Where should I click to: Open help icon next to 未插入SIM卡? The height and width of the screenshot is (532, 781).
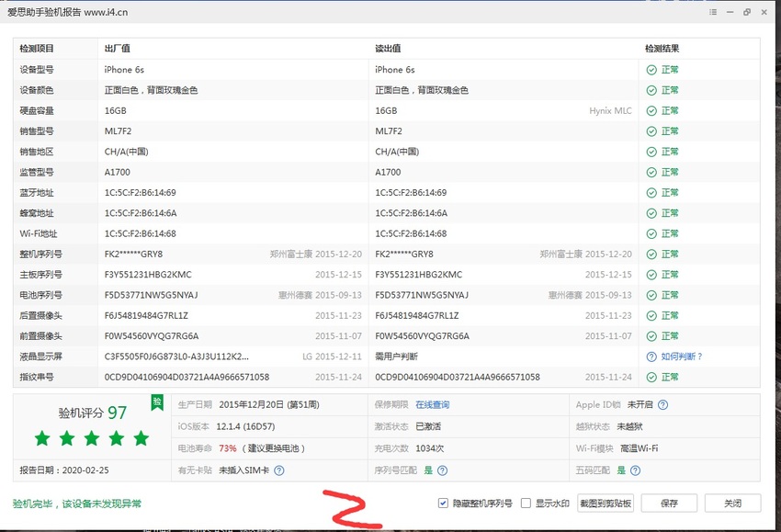point(279,470)
